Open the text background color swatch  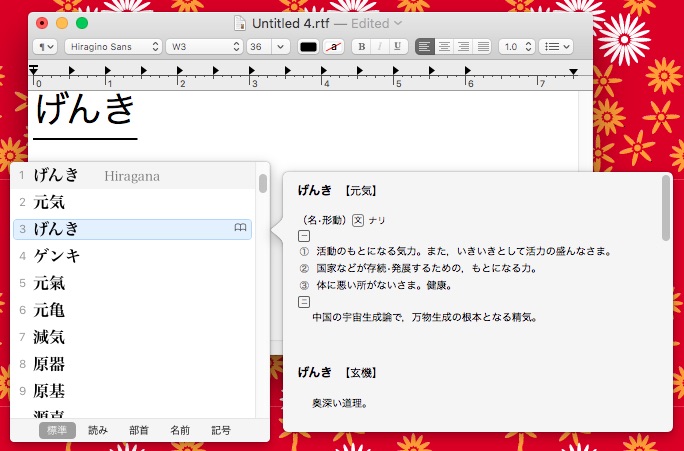[x=334, y=47]
